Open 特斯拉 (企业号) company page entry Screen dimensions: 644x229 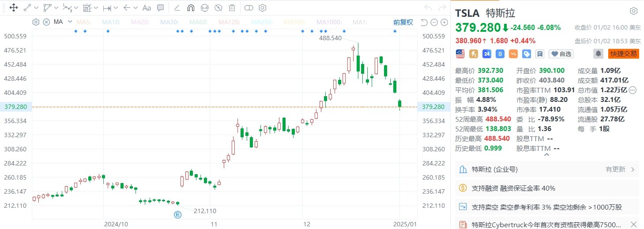click(547, 169)
